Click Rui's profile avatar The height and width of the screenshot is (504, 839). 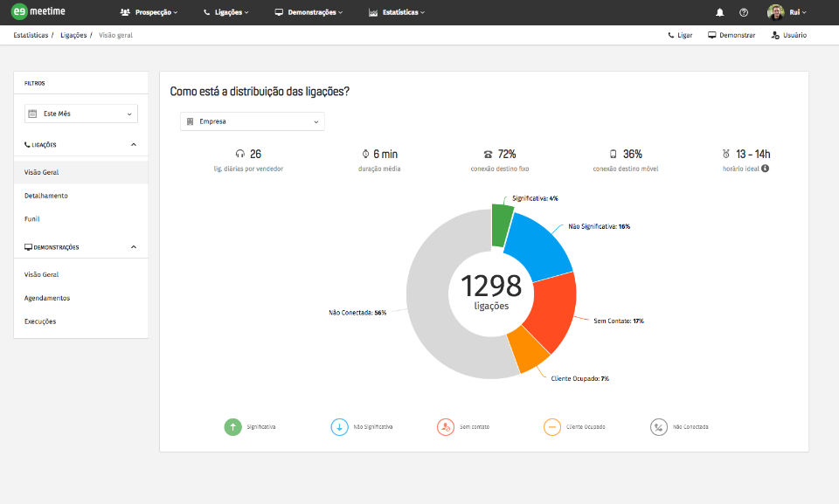point(775,12)
